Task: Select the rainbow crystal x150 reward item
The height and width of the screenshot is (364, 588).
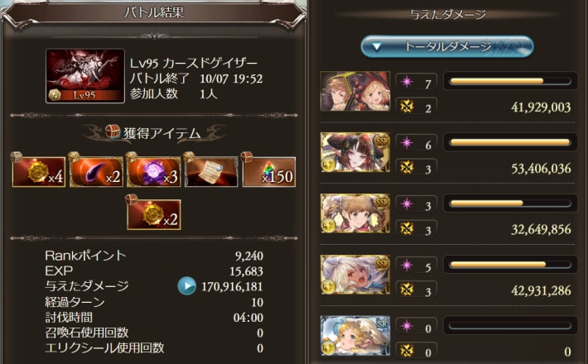Action: click(x=269, y=172)
